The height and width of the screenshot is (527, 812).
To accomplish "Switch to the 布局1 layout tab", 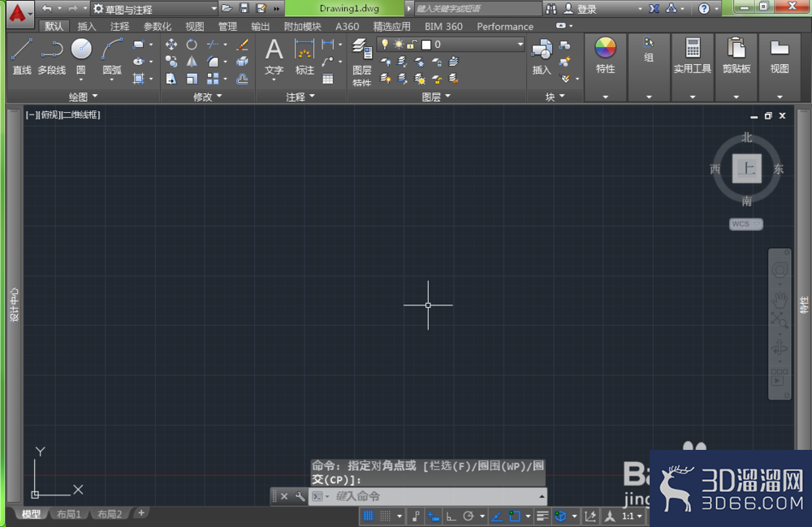I will pos(68,514).
